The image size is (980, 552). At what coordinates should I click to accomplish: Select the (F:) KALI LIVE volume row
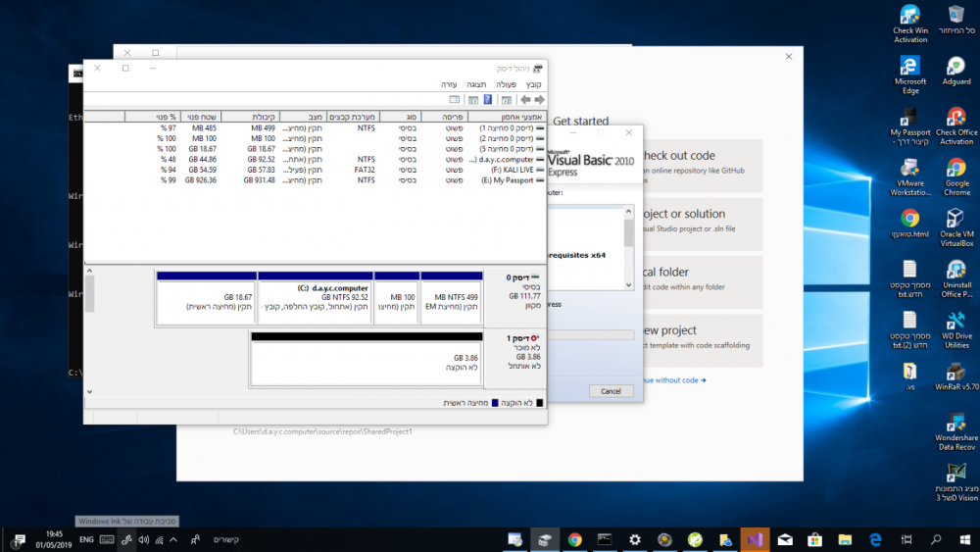click(x=315, y=170)
